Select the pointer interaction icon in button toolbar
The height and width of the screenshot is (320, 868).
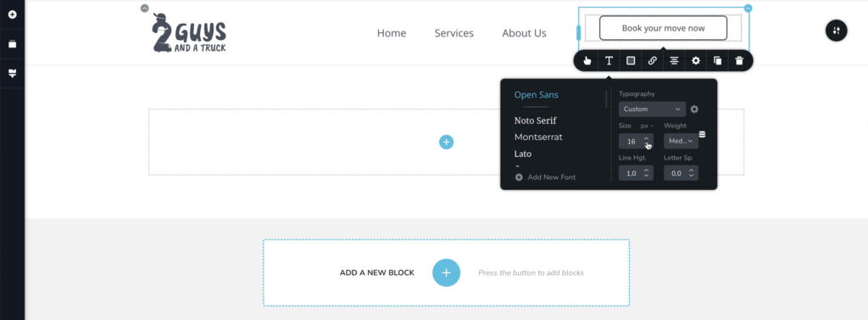tap(587, 61)
